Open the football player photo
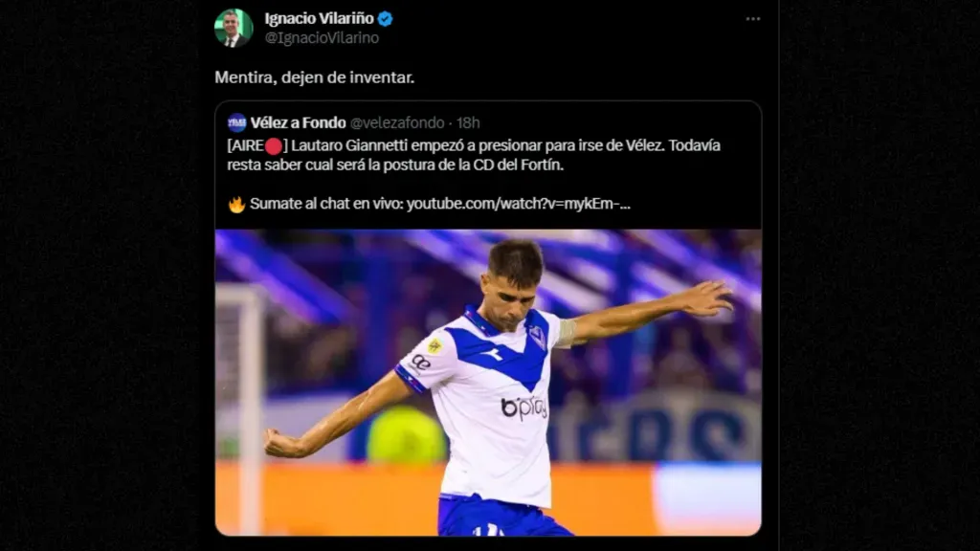Image resolution: width=980 pixels, height=551 pixels. [x=488, y=383]
